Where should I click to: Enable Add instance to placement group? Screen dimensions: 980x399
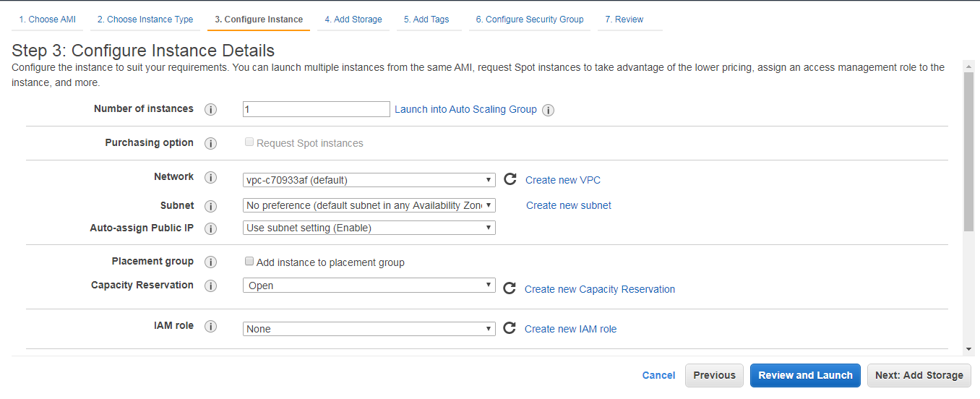[249, 262]
